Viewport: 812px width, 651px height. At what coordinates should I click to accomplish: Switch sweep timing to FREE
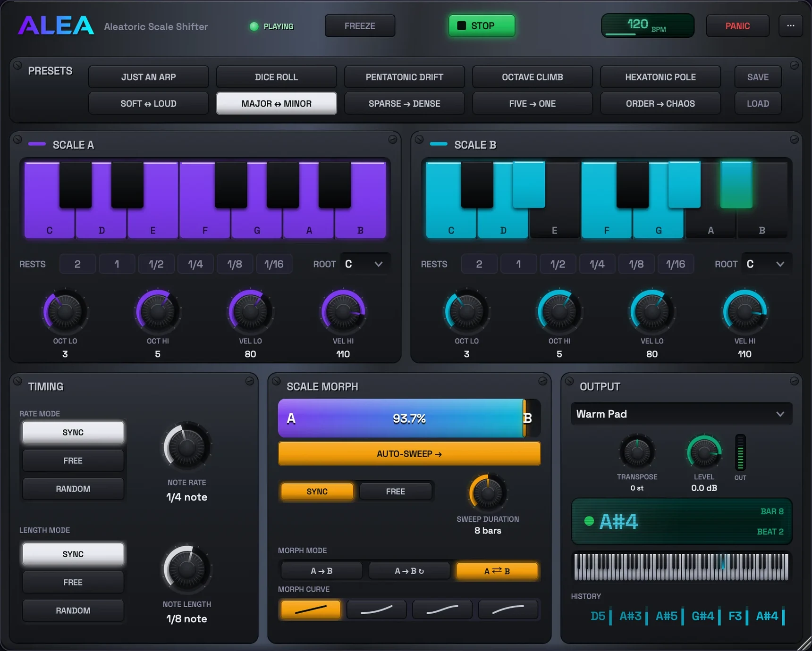coord(395,491)
